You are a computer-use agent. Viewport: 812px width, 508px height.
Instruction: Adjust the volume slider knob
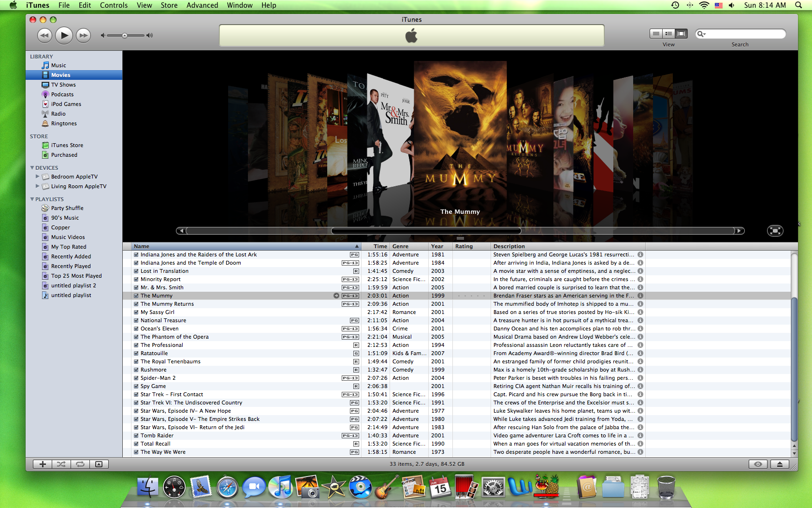click(125, 35)
